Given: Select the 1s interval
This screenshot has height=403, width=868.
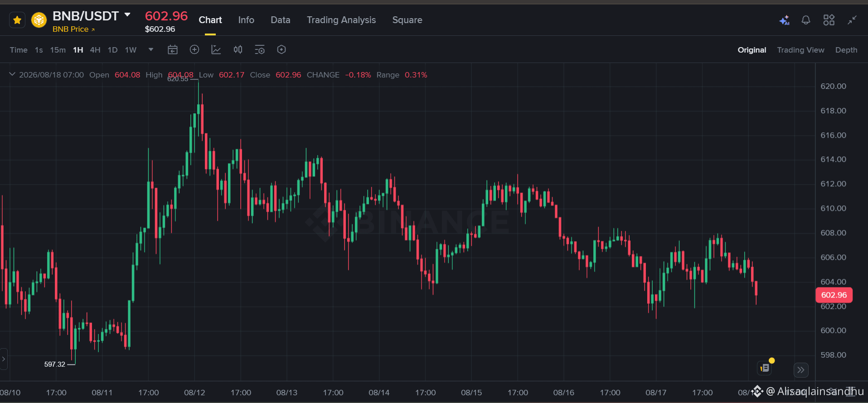Looking at the screenshot, I should [39, 50].
